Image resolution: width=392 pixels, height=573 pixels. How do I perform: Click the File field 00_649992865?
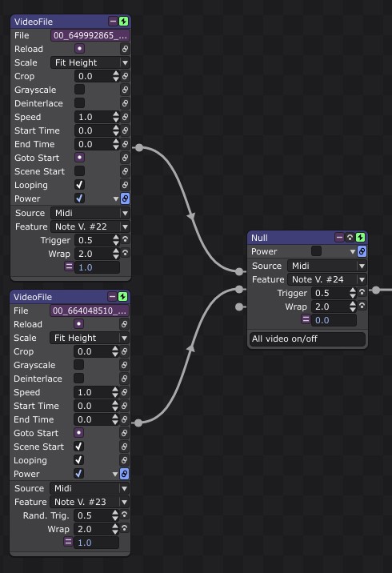(90, 35)
